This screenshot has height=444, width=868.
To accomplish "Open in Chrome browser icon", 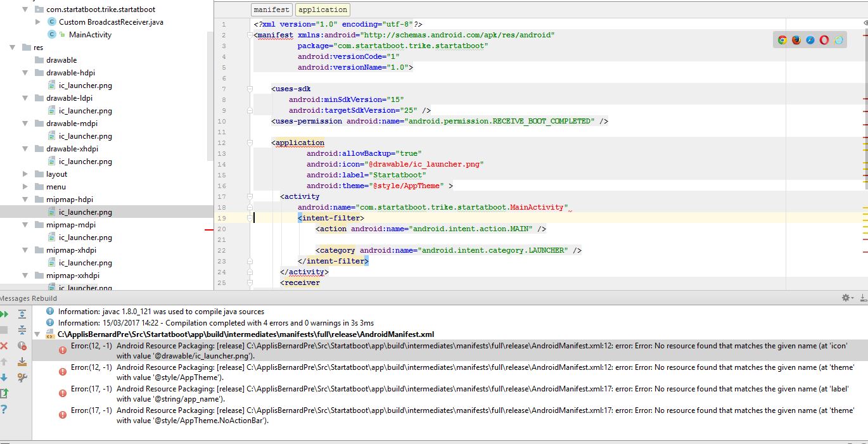I will tap(782, 40).
